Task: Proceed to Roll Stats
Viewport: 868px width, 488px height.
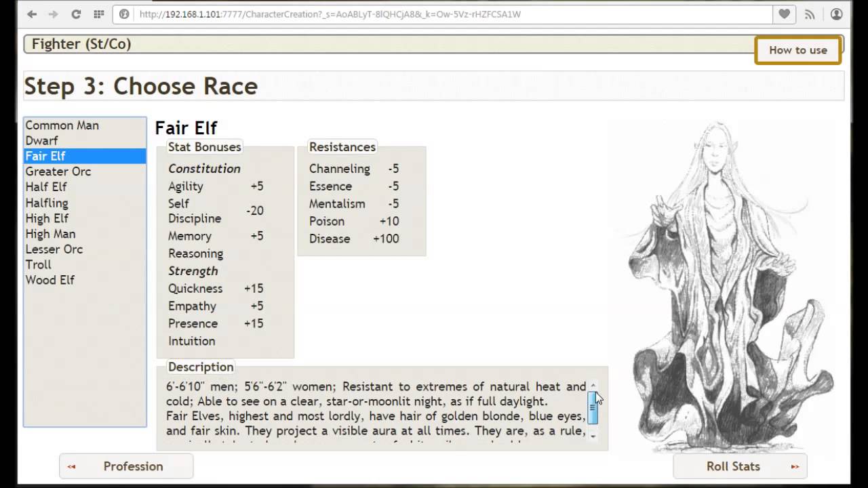Action: click(x=740, y=466)
